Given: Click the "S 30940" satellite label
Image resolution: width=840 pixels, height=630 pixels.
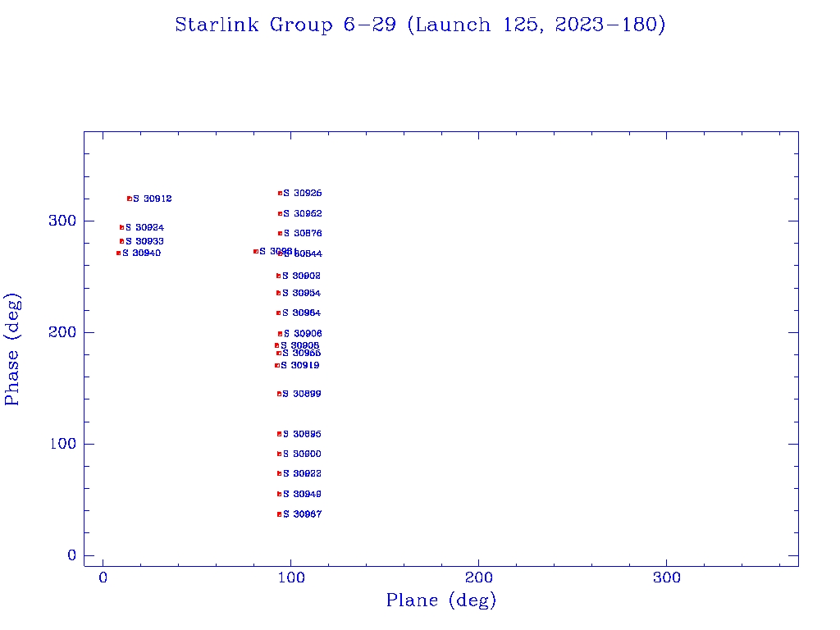Looking at the screenshot, I should coord(141,253).
